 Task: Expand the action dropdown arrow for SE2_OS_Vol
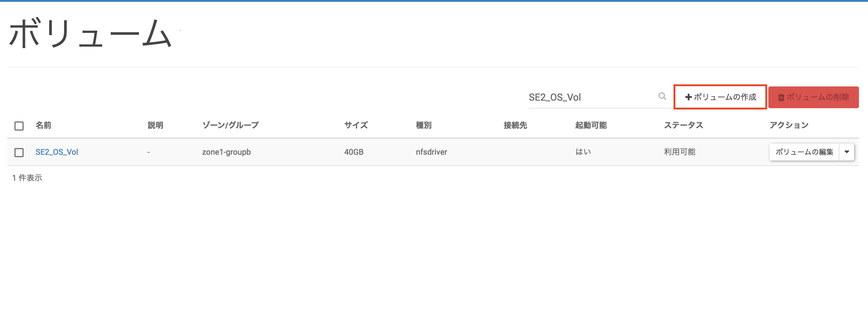click(847, 152)
